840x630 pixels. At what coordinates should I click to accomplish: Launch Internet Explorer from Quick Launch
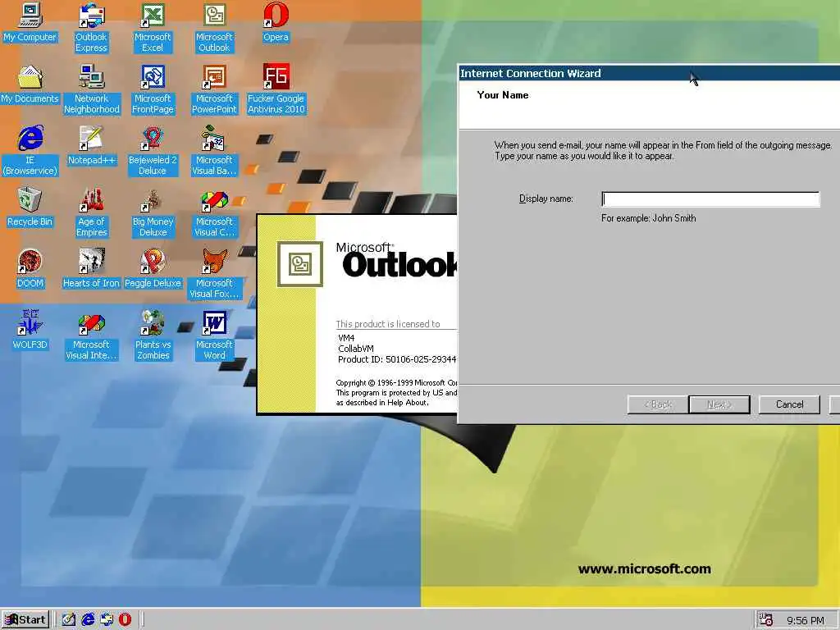88,620
